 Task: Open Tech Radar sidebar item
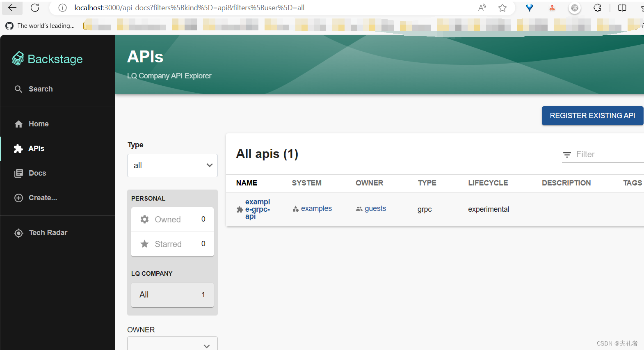(x=57, y=233)
